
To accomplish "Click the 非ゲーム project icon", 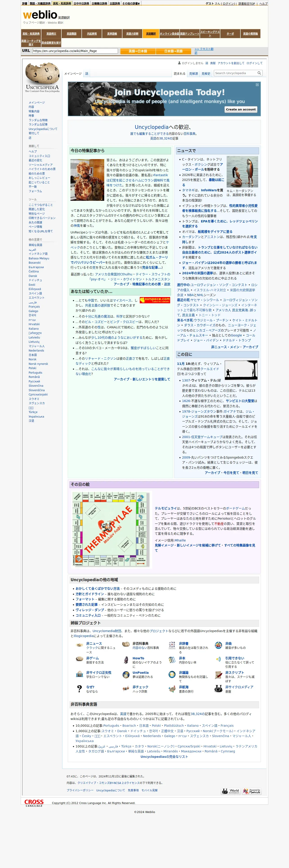I will coord(79,659).
